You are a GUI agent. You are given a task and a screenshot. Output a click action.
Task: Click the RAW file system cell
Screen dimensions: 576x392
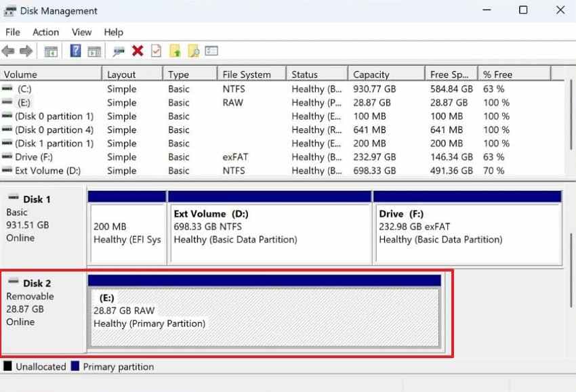coord(233,102)
